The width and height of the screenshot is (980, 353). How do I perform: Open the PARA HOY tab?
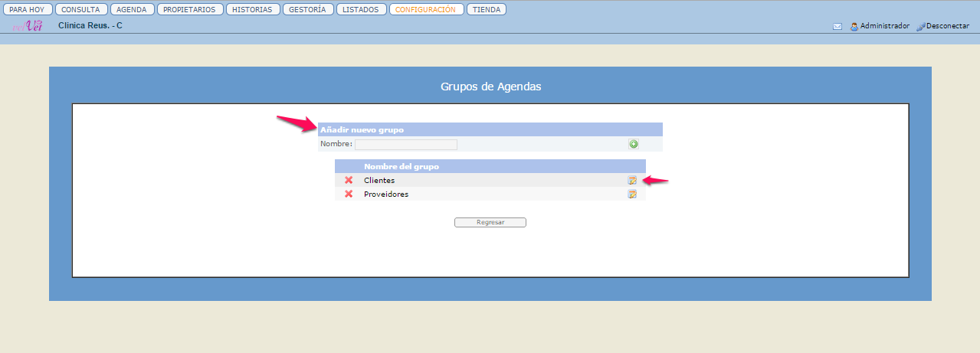point(27,10)
